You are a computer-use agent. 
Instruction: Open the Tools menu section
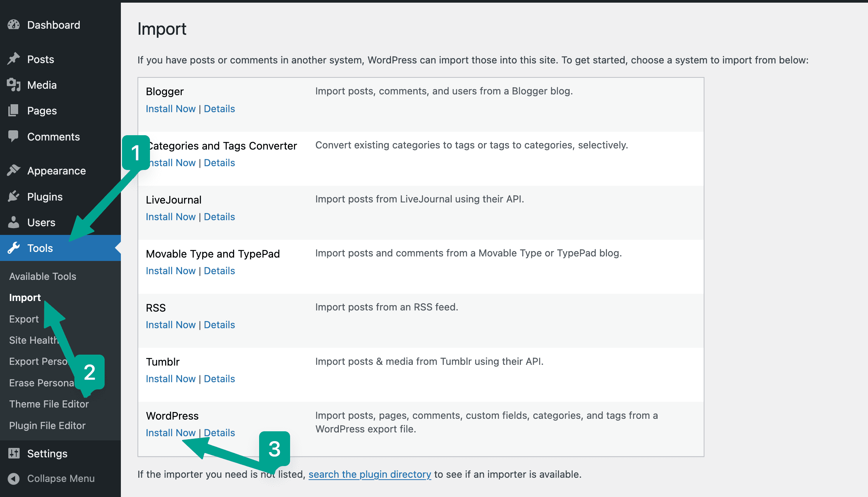(40, 248)
